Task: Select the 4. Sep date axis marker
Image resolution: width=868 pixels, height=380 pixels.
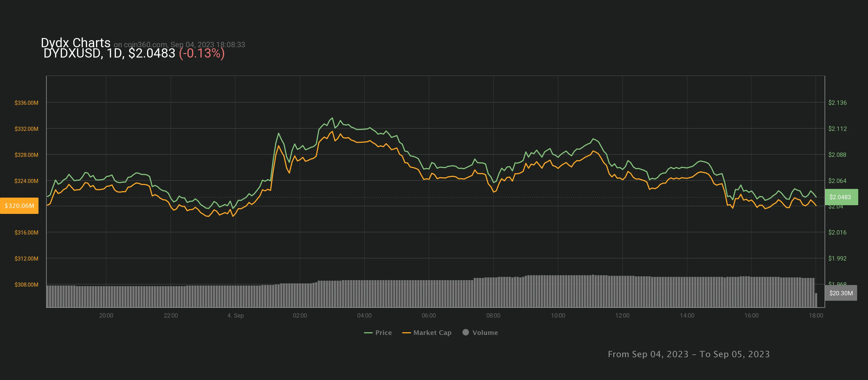Action: click(x=235, y=315)
